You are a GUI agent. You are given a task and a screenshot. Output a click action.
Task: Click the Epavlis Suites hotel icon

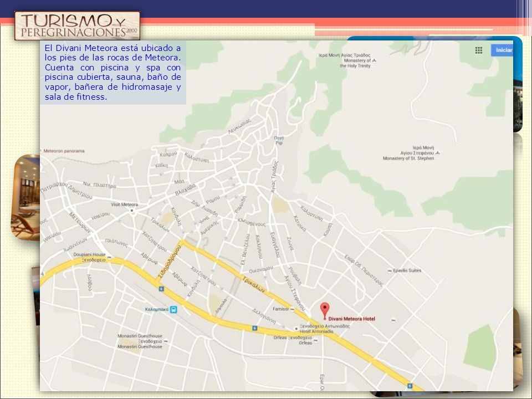(390, 271)
